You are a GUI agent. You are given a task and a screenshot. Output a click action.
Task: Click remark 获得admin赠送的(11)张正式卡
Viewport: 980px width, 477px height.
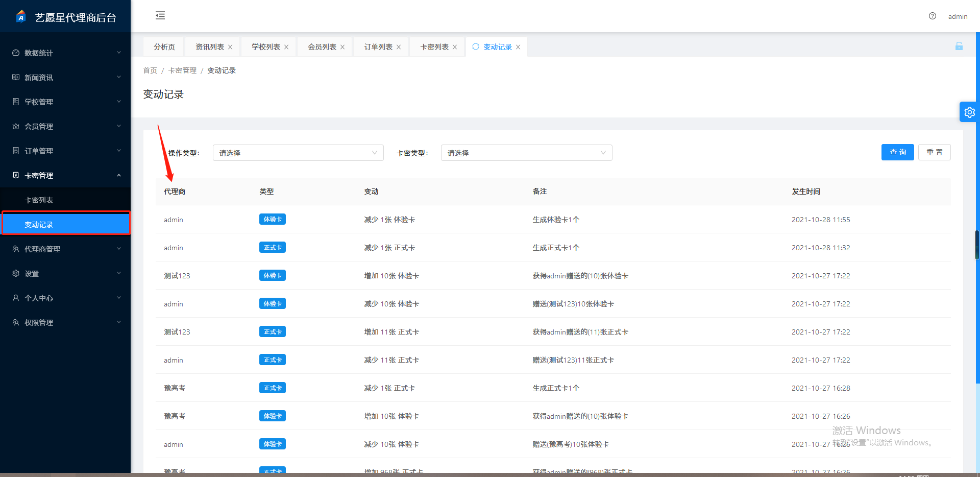[580, 332]
